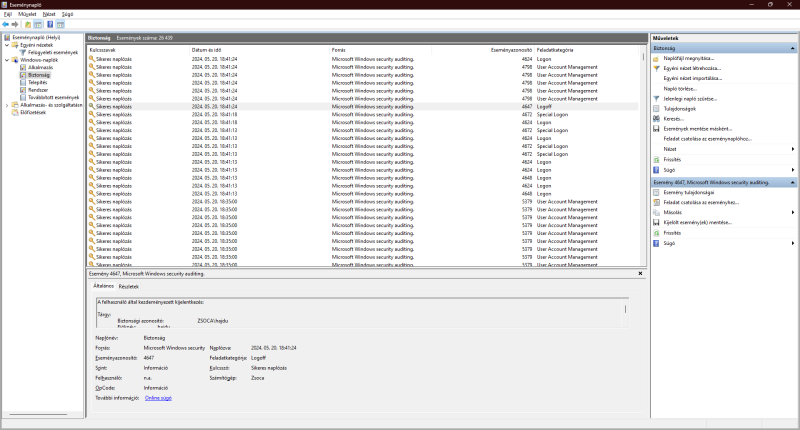Click the Esemény tulajdonságai icon
The width and height of the screenshot is (800, 430).
(x=656, y=193)
